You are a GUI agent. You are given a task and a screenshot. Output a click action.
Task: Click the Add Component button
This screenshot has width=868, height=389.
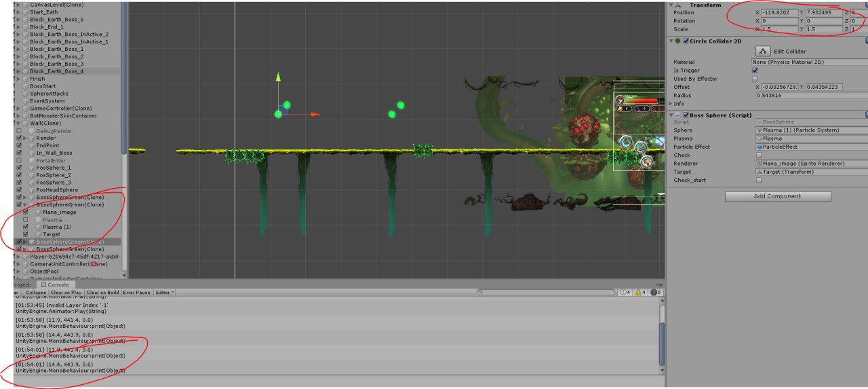point(778,196)
